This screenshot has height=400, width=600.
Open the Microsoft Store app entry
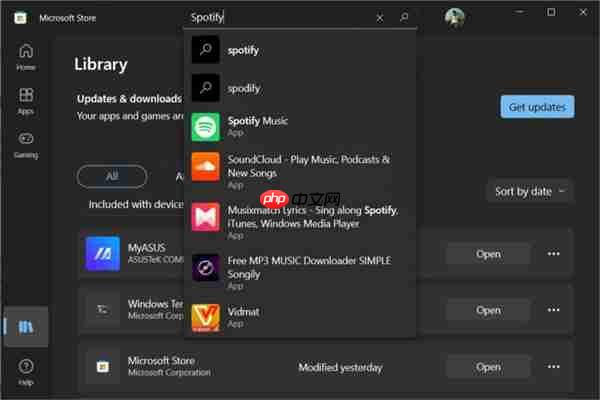coord(488,367)
